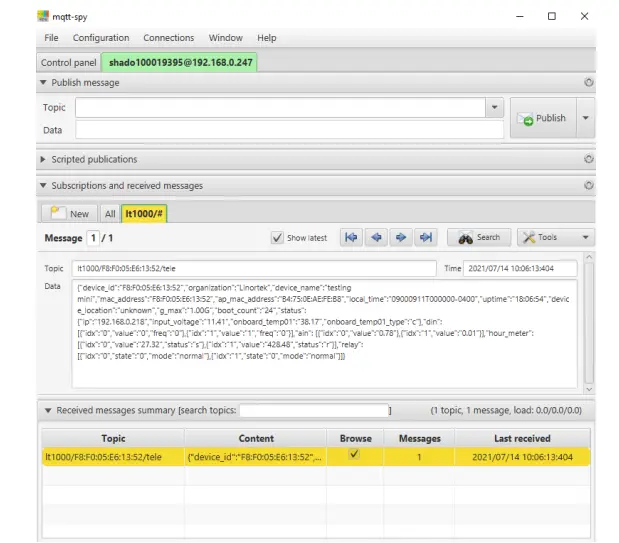Toggle the Show latest checkbox
The width and height of the screenshot is (619, 543).
click(x=277, y=238)
